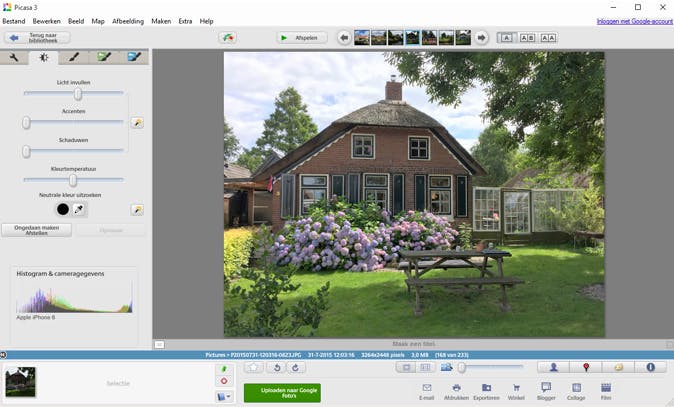Hold selected items with green pin icon
The height and width of the screenshot is (407, 674).
coord(224,369)
